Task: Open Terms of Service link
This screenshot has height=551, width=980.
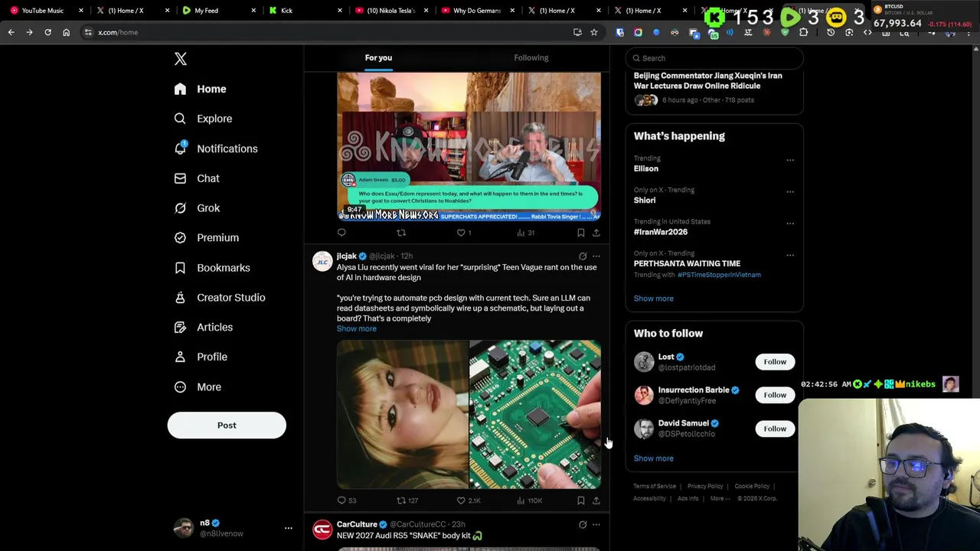Action: (655, 486)
